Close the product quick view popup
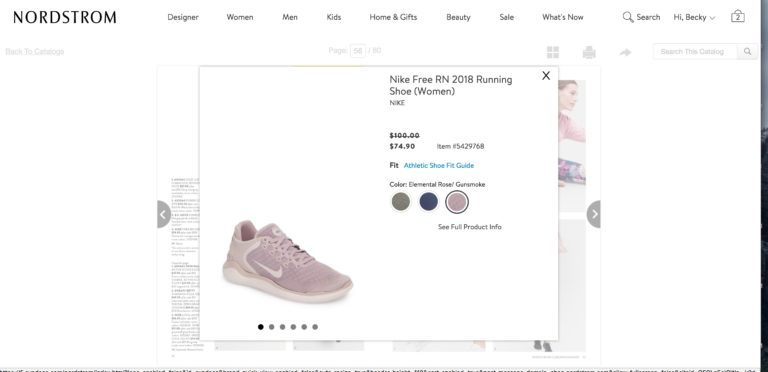 [x=546, y=75]
